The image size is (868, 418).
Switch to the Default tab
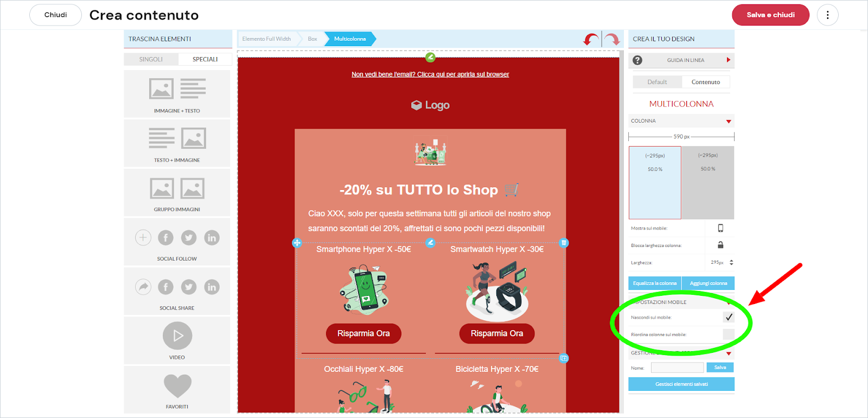657,82
